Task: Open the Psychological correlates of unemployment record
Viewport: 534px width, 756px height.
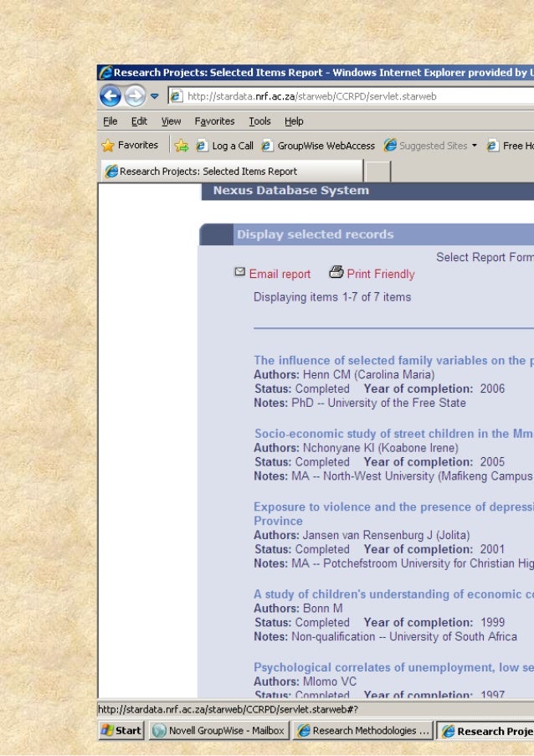Action: point(393,667)
